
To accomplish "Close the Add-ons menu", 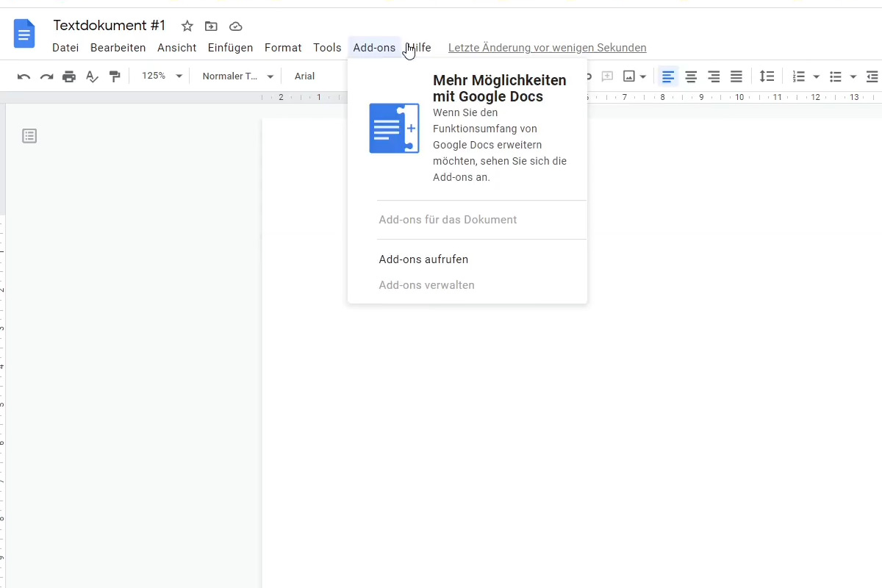I will (374, 48).
